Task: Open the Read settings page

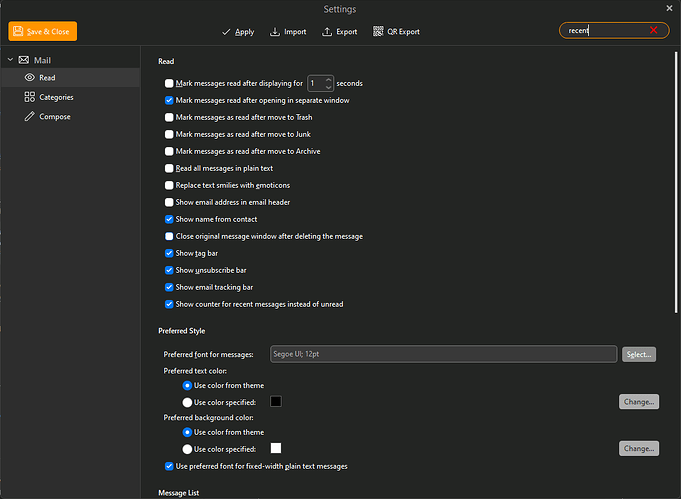Action: click(70, 77)
